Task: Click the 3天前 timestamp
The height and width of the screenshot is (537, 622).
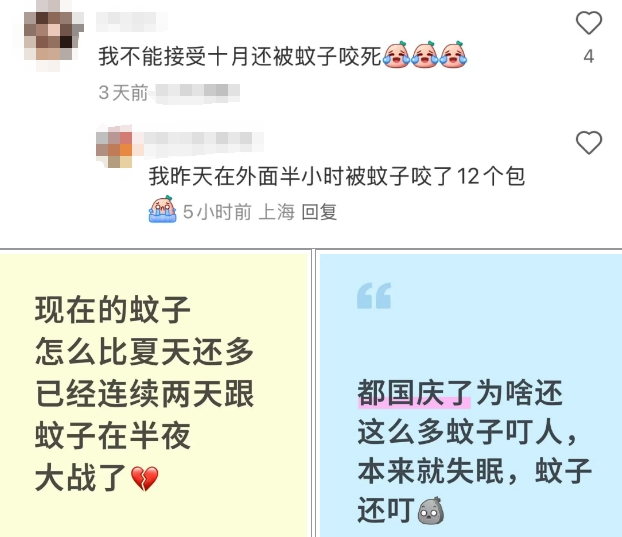Action: point(123,93)
